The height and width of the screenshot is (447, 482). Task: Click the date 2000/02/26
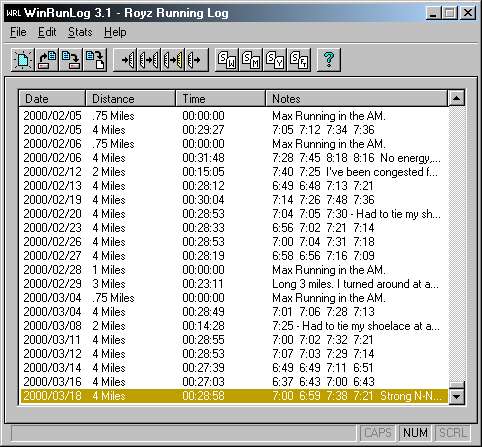pyautogui.click(x=52, y=242)
